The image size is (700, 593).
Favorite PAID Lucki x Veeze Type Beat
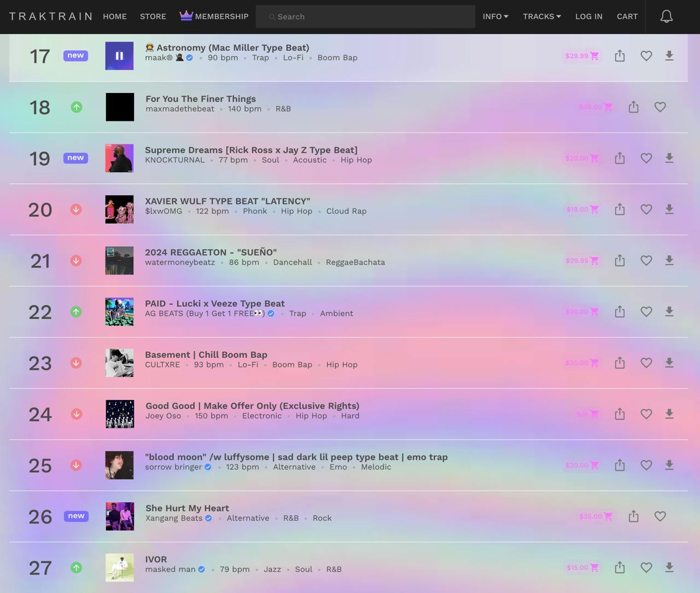646,312
